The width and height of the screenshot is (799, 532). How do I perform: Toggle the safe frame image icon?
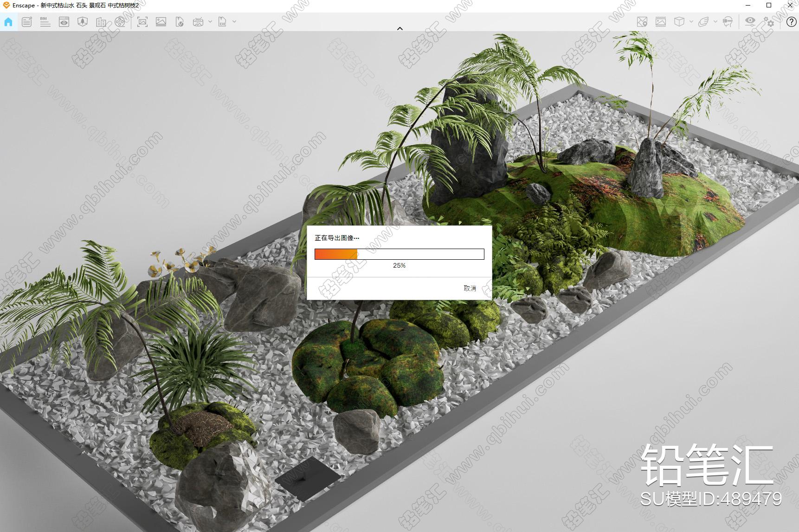click(661, 22)
